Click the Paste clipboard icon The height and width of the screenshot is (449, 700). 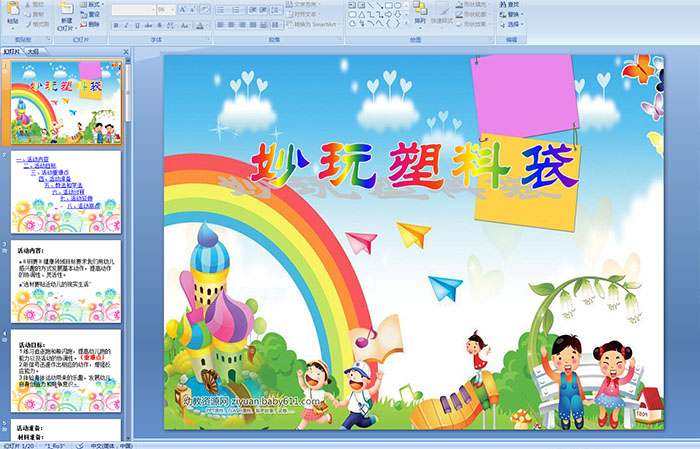[x=13, y=10]
